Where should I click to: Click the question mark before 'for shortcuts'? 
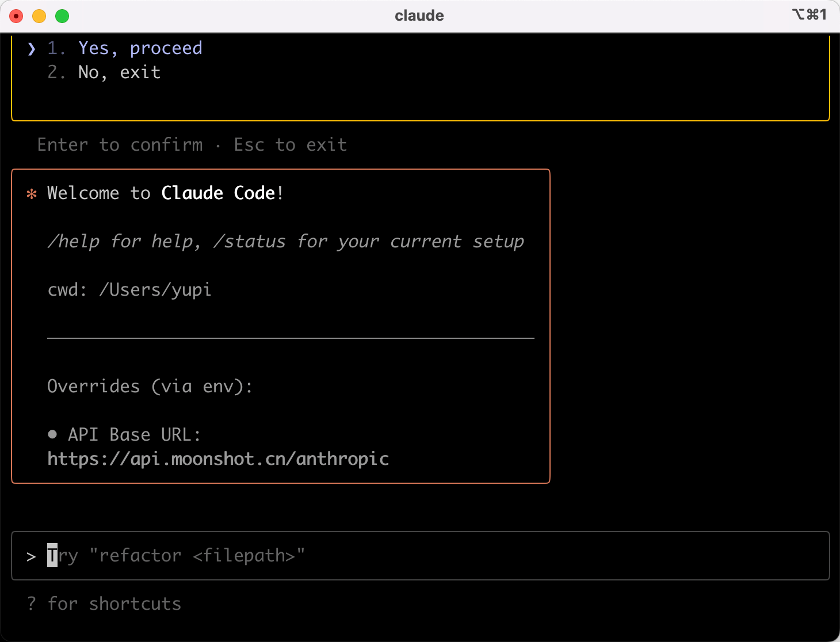[x=32, y=603]
